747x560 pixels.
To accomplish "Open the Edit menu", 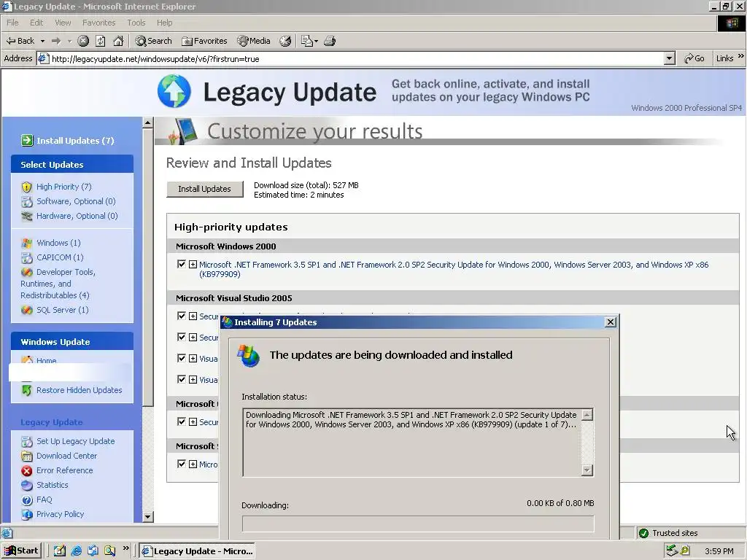I will click(x=36, y=23).
